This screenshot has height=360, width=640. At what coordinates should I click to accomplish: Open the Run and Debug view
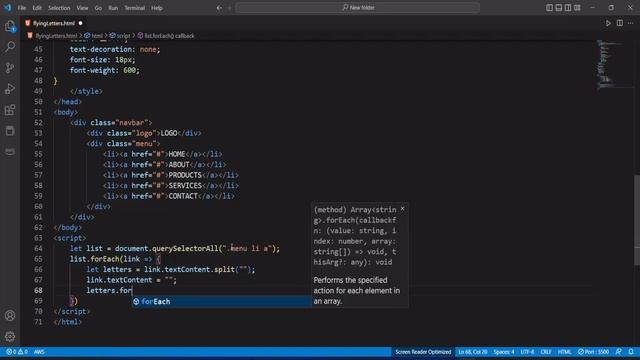pos(10,89)
